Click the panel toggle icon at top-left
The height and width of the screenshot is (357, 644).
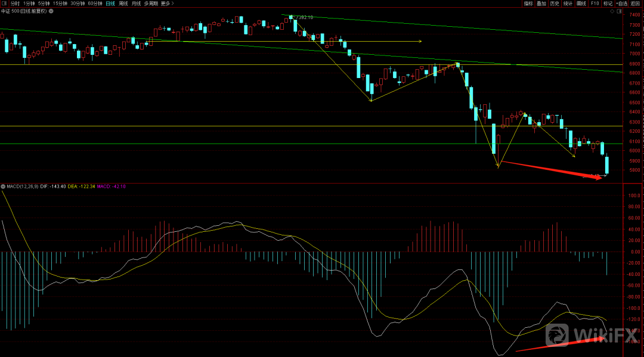5,4
